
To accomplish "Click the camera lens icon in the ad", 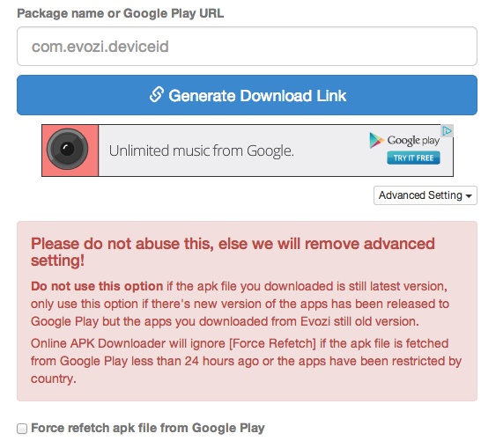I will tap(67, 150).
